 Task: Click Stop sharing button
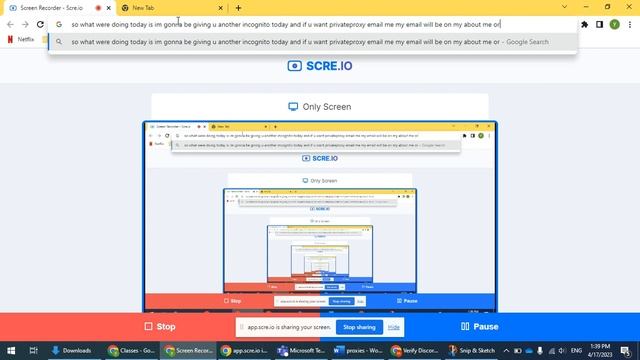coord(359,327)
